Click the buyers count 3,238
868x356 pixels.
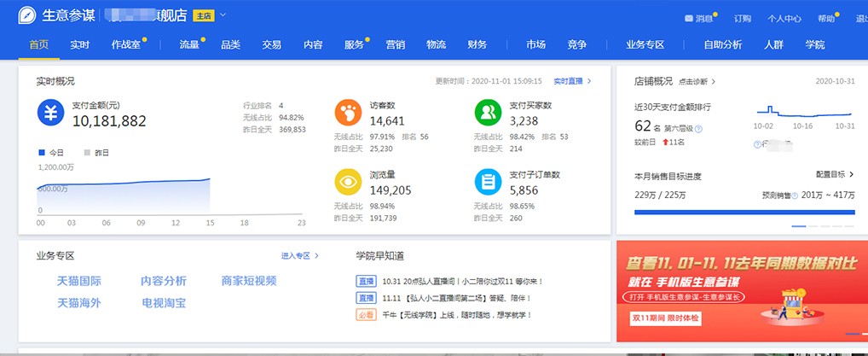[x=524, y=121]
